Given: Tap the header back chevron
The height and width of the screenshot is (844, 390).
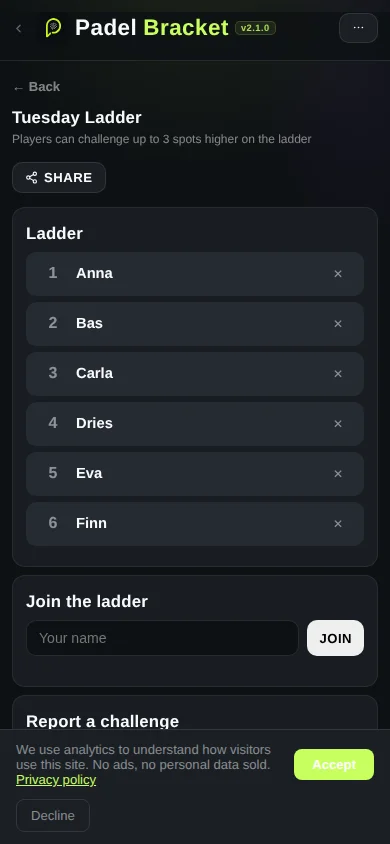Looking at the screenshot, I should pyautogui.click(x=19, y=28).
